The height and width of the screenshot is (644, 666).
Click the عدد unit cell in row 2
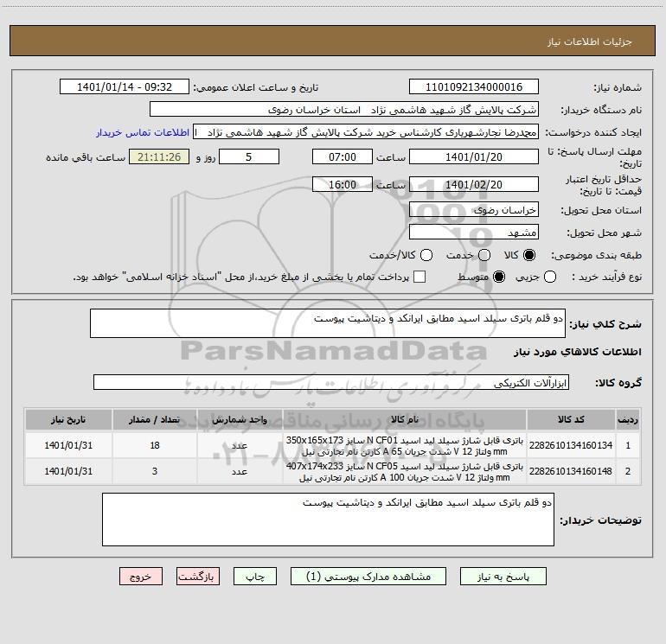point(240,471)
